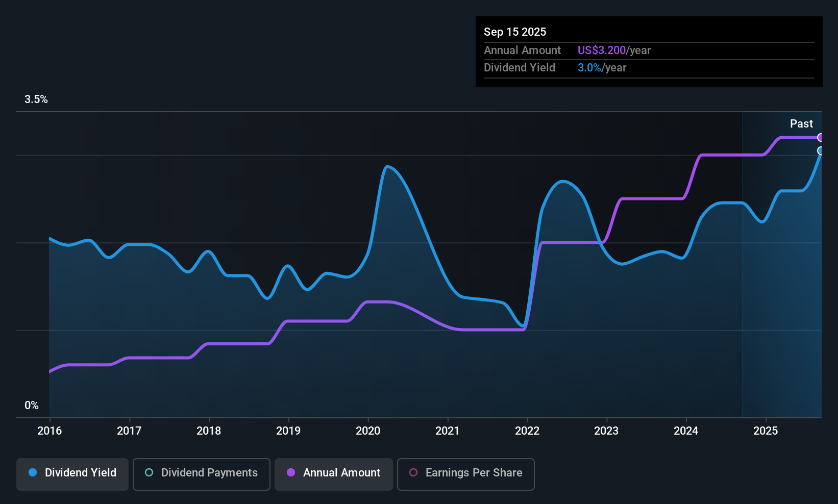
Task: Select the 2022 x-axis label
Action: coord(527,431)
